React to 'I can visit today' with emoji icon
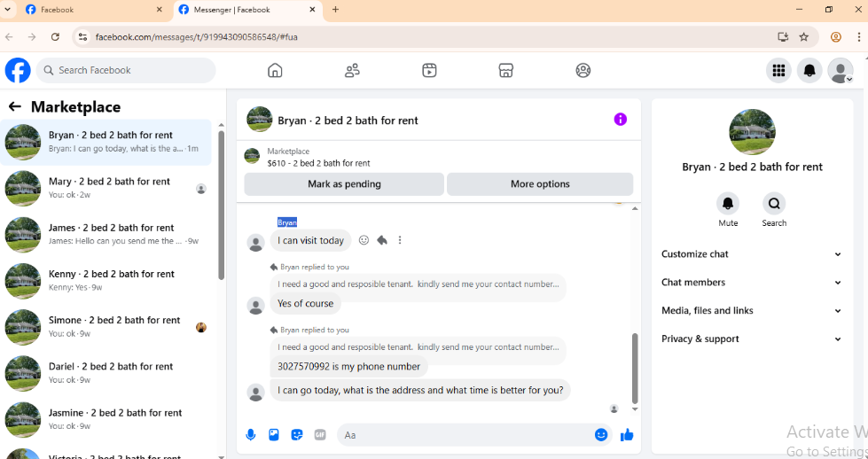Viewport: 868px width, 459px height. click(364, 240)
